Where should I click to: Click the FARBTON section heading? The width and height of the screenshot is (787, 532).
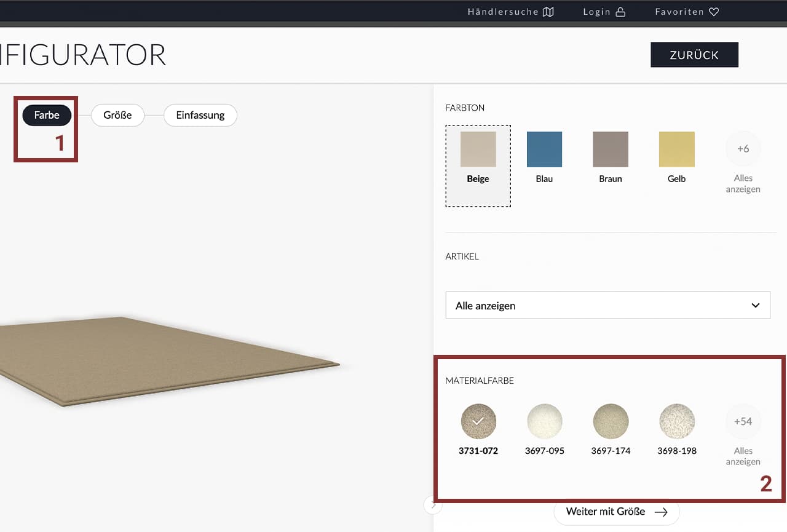click(x=465, y=108)
